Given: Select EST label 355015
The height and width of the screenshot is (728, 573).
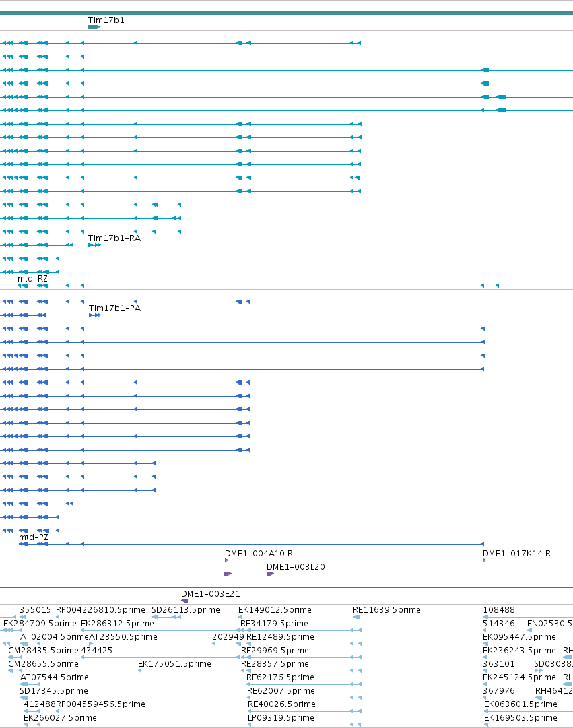Looking at the screenshot, I should click(x=35, y=610).
